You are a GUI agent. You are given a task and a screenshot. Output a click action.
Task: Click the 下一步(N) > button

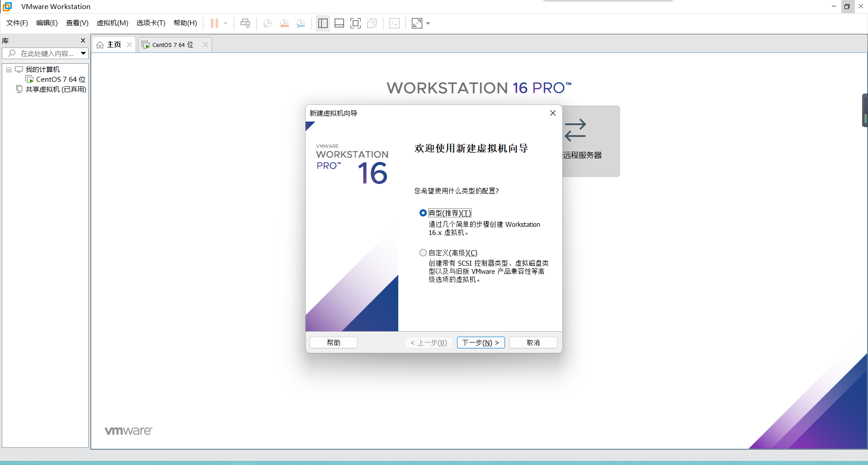tap(481, 343)
